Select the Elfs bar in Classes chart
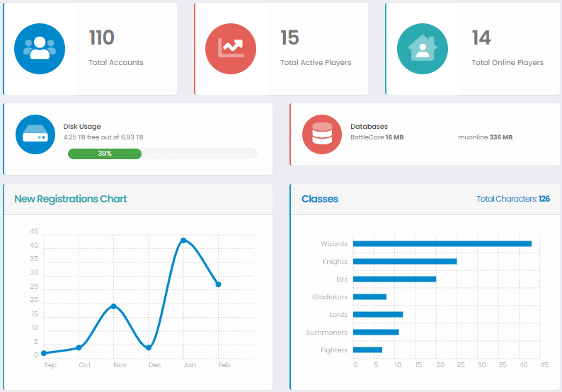Image resolution: width=562 pixels, height=392 pixels. [x=395, y=279]
